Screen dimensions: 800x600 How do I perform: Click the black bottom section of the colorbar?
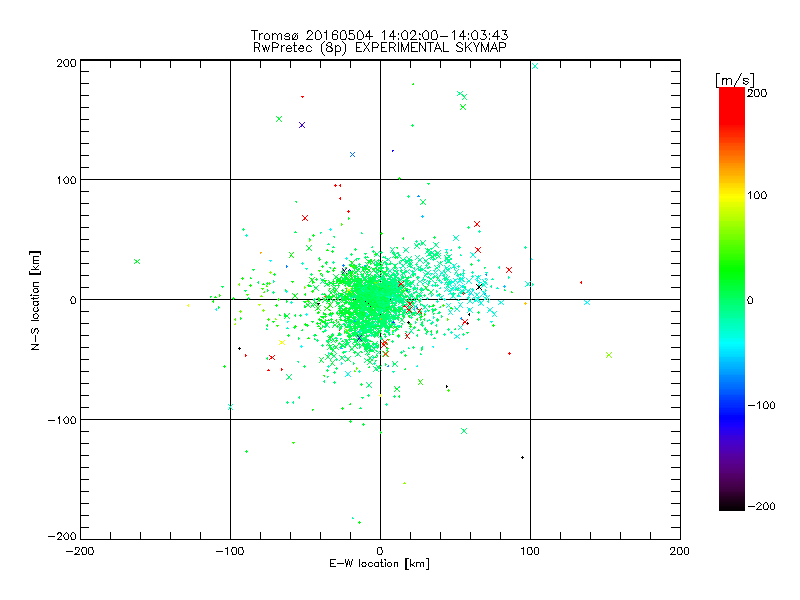coord(732,503)
